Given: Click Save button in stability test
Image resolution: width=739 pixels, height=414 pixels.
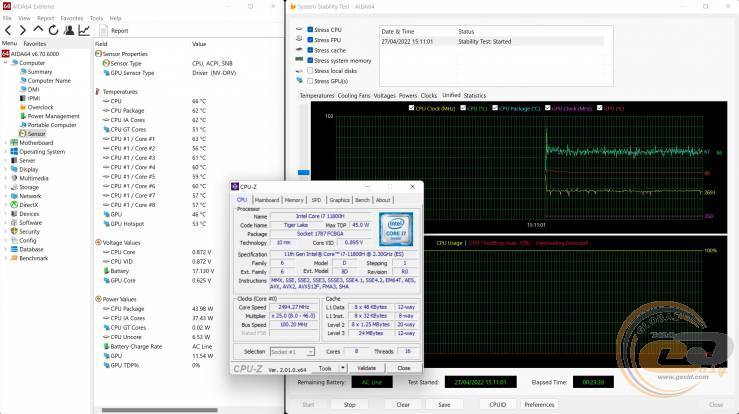Looking at the screenshot, I should (444, 405).
